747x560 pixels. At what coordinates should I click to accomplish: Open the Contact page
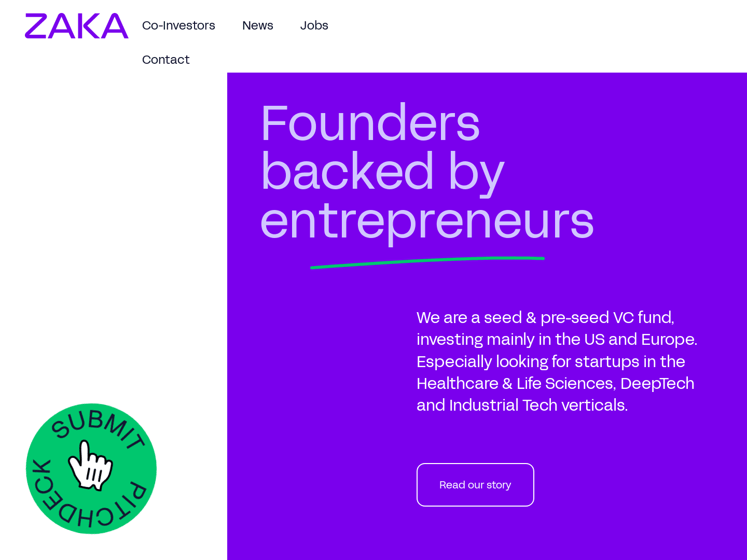[165, 60]
